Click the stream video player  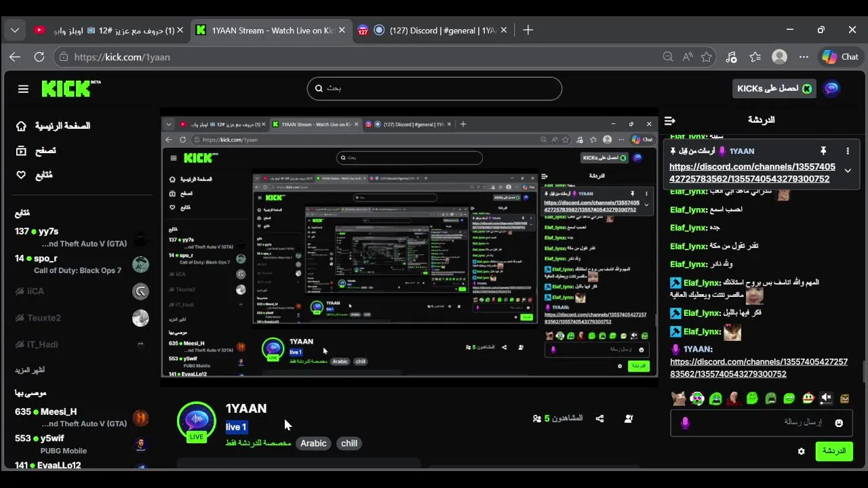click(x=409, y=247)
